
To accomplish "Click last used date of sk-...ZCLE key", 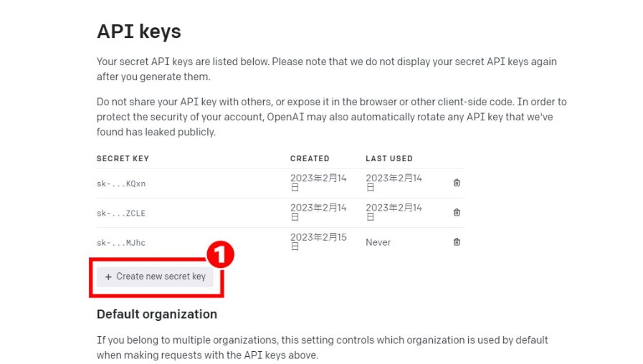I will 394,212.
